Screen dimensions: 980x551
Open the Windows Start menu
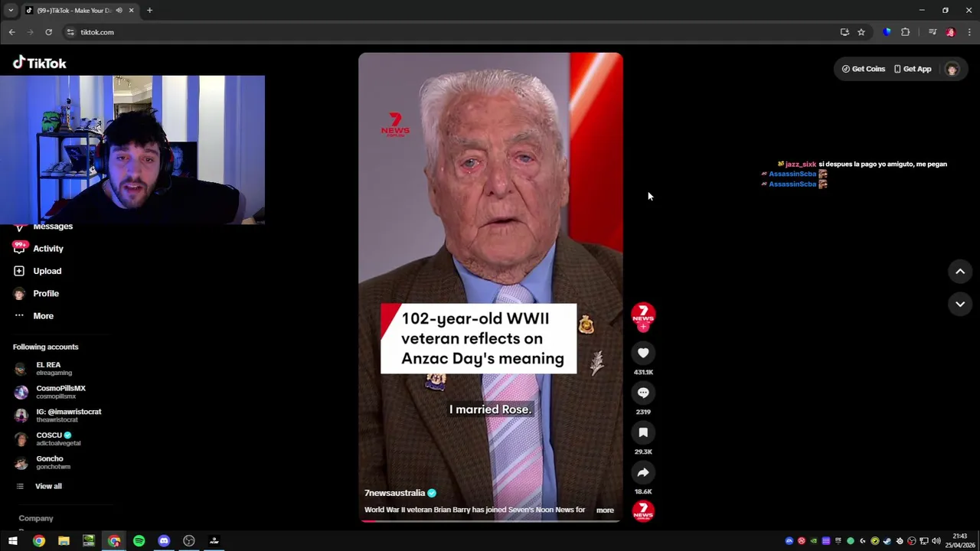click(x=13, y=541)
